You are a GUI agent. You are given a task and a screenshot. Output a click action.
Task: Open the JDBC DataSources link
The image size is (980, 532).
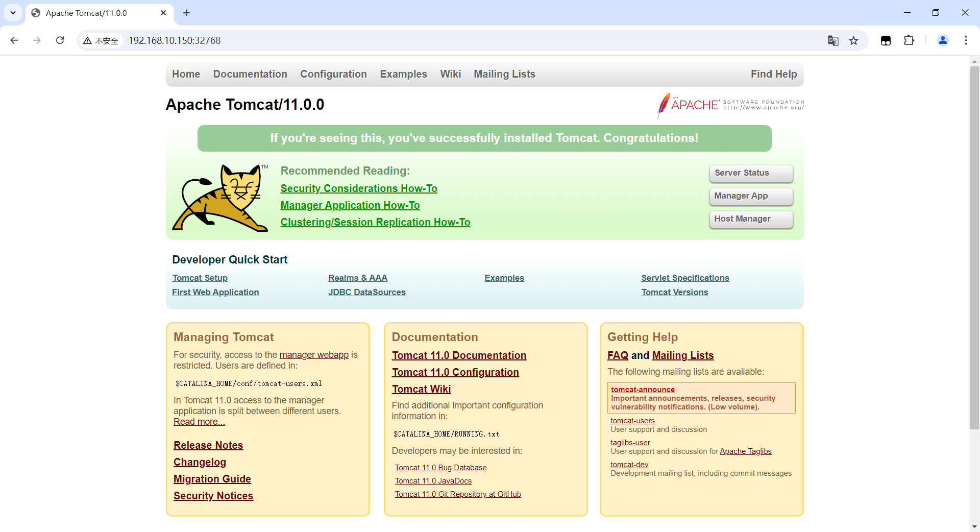(367, 292)
